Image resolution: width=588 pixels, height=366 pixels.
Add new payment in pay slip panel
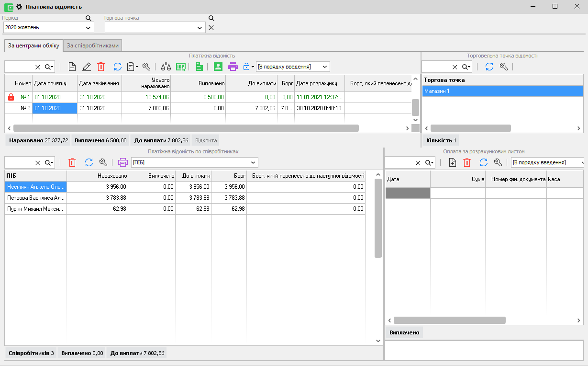[x=453, y=162]
